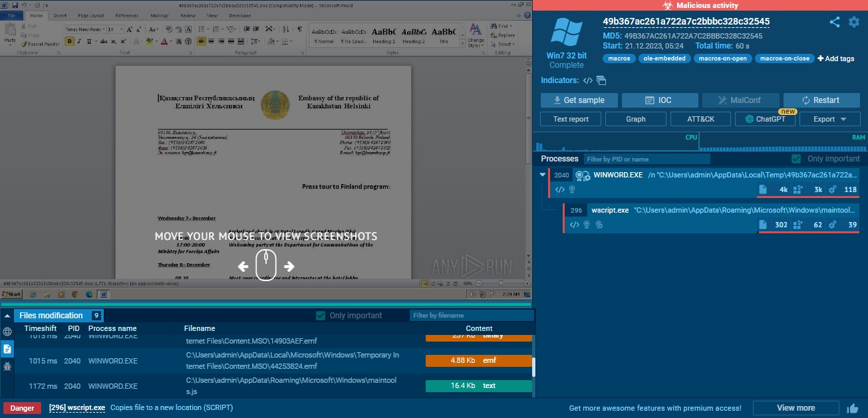This screenshot has height=418, width=868.
Task: Click the MalConf button
Action: click(x=740, y=100)
